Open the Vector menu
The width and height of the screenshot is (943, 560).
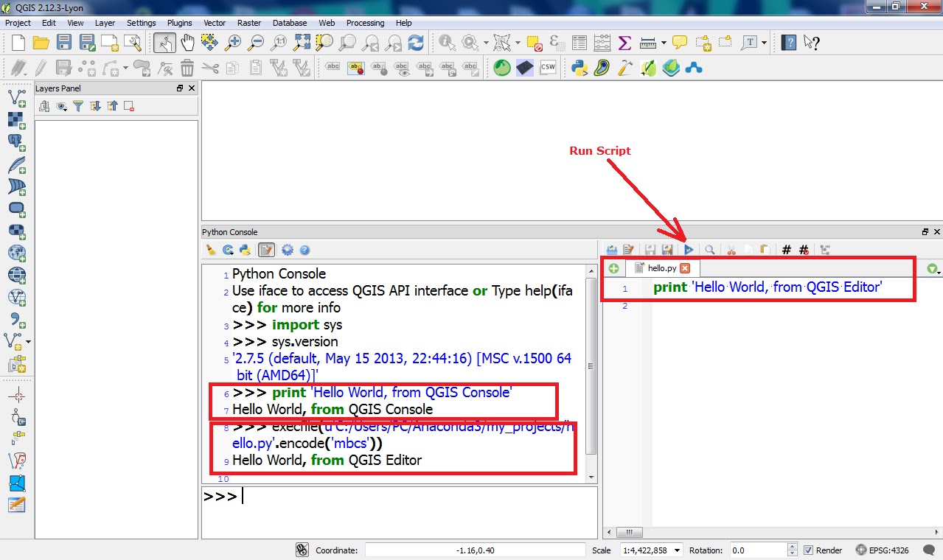(x=215, y=23)
